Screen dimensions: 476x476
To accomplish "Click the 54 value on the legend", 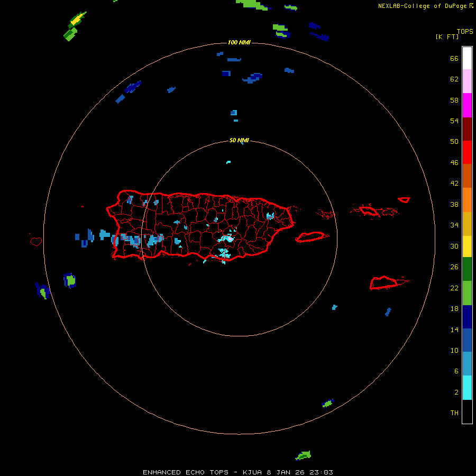I will (x=454, y=121).
